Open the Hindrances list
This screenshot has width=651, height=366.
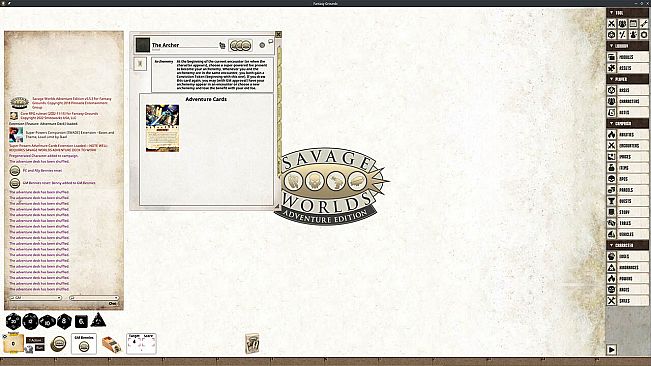coord(627,268)
